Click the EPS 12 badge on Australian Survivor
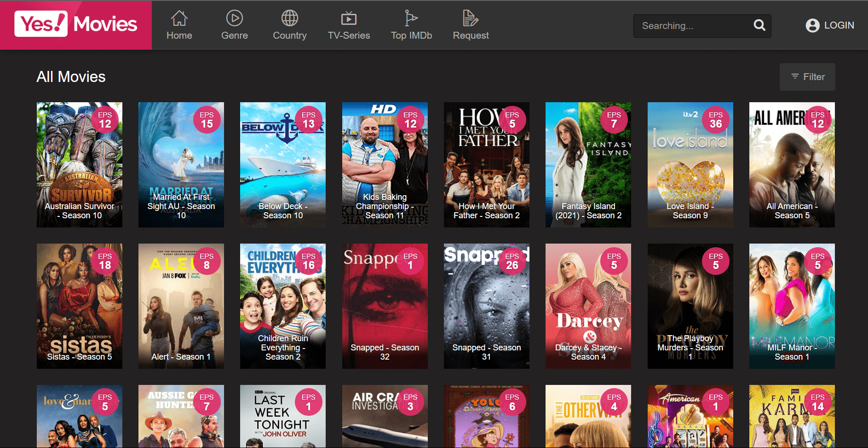 point(105,120)
